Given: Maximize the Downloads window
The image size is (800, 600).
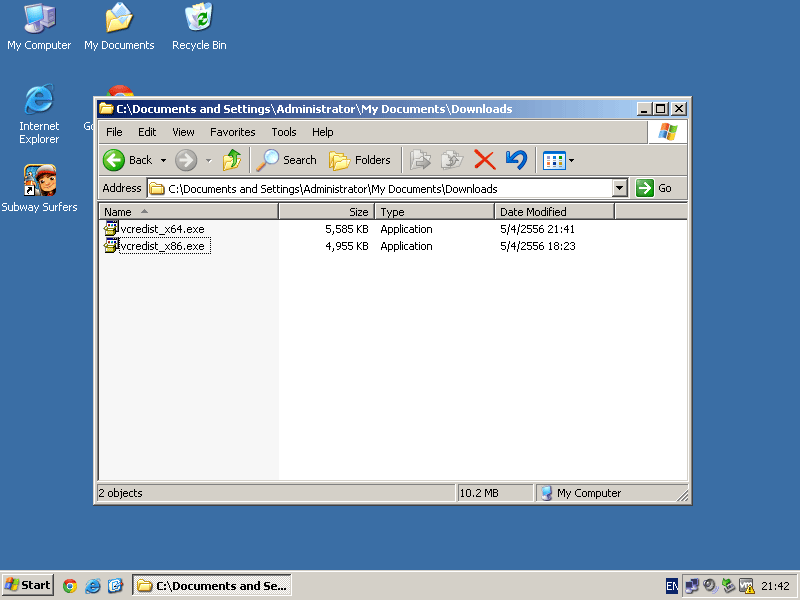Looking at the screenshot, I should (x=661, y=109).
